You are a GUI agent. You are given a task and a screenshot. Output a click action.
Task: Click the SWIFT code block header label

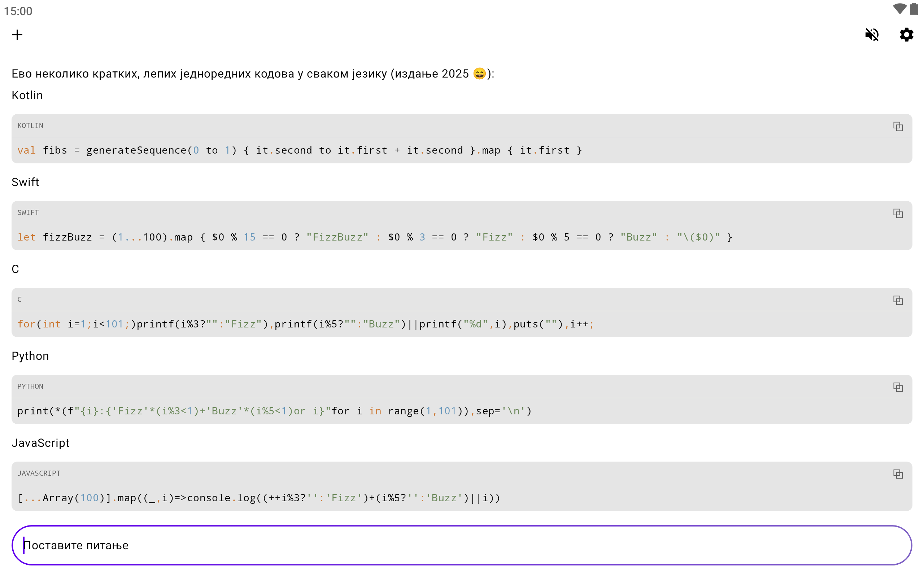point(28,213)
